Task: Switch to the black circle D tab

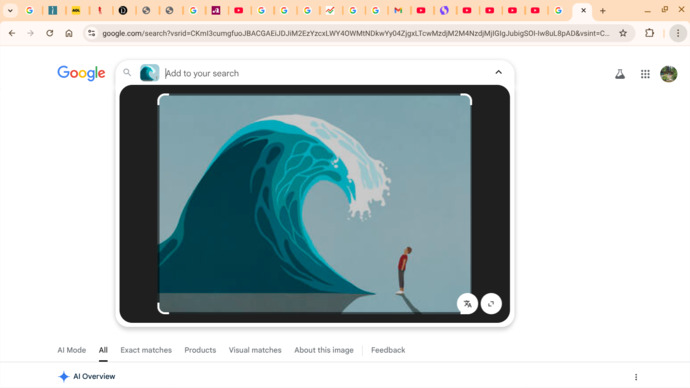Action: pos(123,11)
